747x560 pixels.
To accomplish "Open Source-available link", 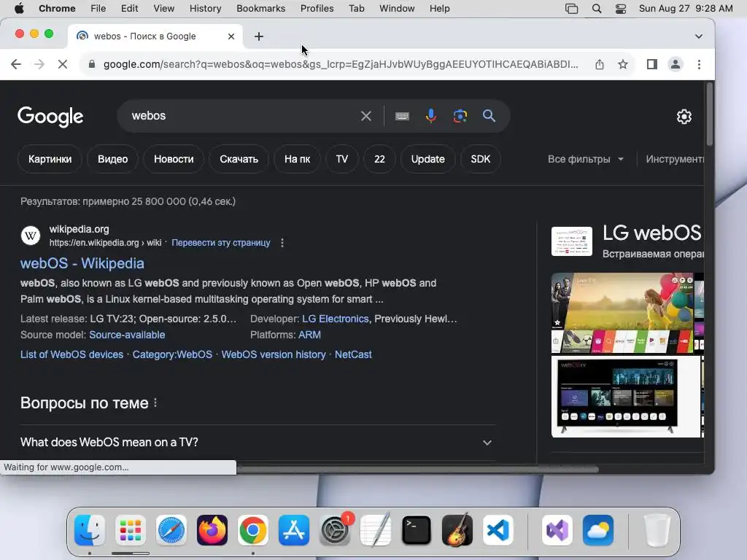I will pos(127,335).
